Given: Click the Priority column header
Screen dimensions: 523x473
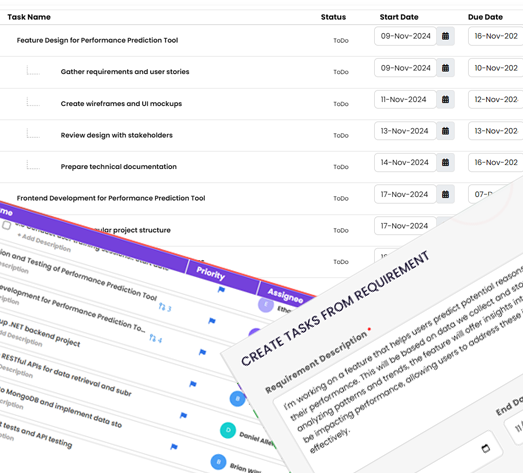Looking at the screenshot, I should click(x=210, y=274).
